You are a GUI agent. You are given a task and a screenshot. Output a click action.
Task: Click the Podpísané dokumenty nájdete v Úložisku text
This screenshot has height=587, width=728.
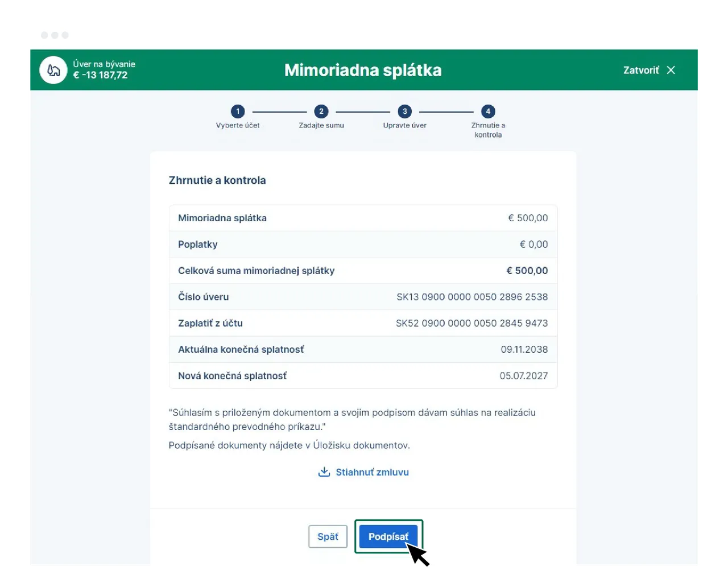click(x=289, y=445)
